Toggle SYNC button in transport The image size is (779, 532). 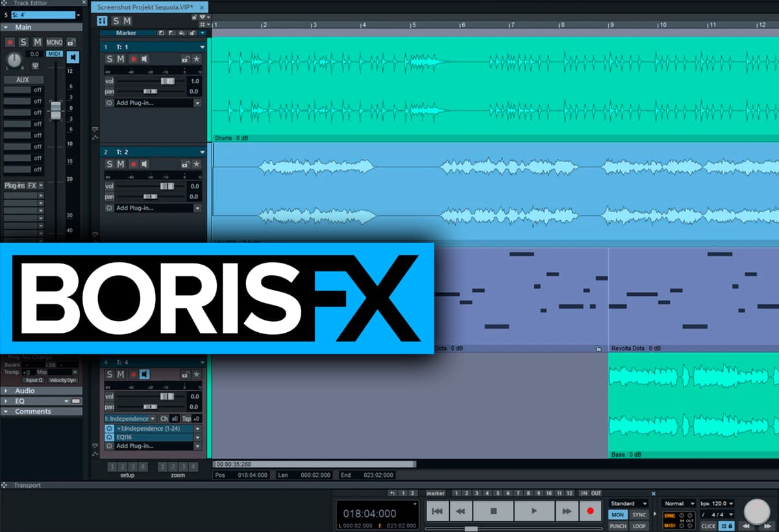tap(639, 514)
